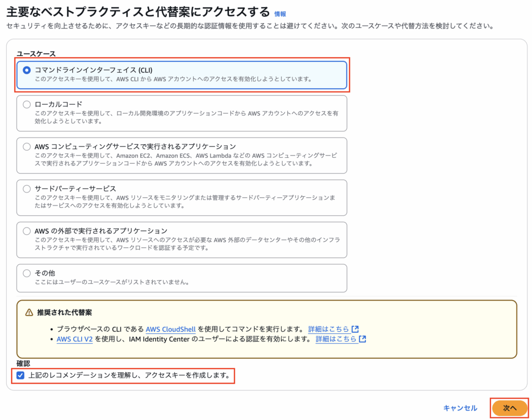Click the 推奨された代替案 heading text
532x420 pixels.
point(64,313)
